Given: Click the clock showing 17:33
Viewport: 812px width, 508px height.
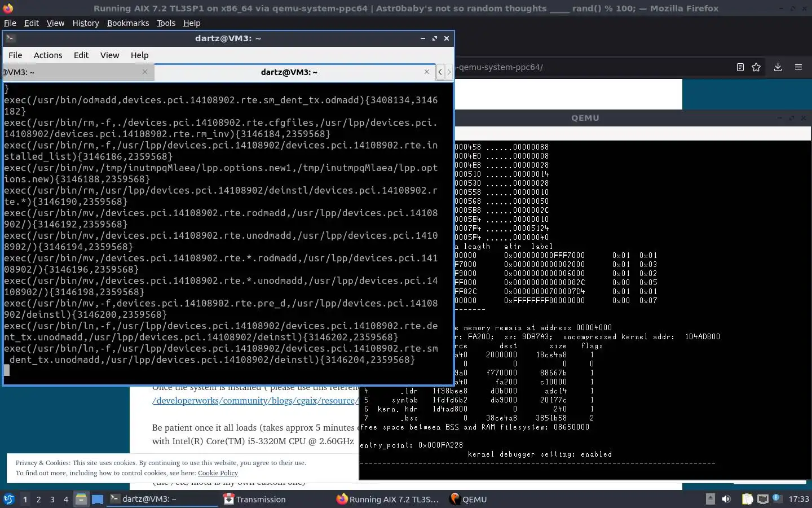Looking at the screenshot, I should click(x=798, y=499).
